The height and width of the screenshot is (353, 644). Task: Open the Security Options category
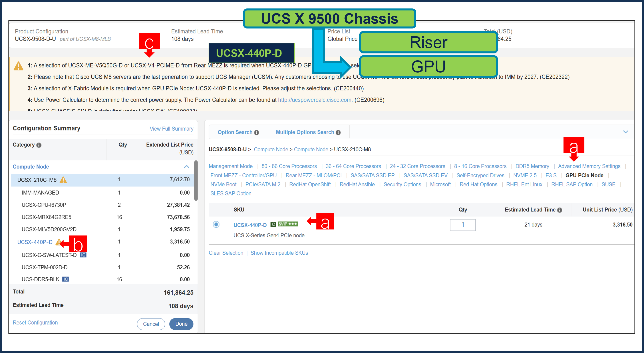(x=402, y=184)
